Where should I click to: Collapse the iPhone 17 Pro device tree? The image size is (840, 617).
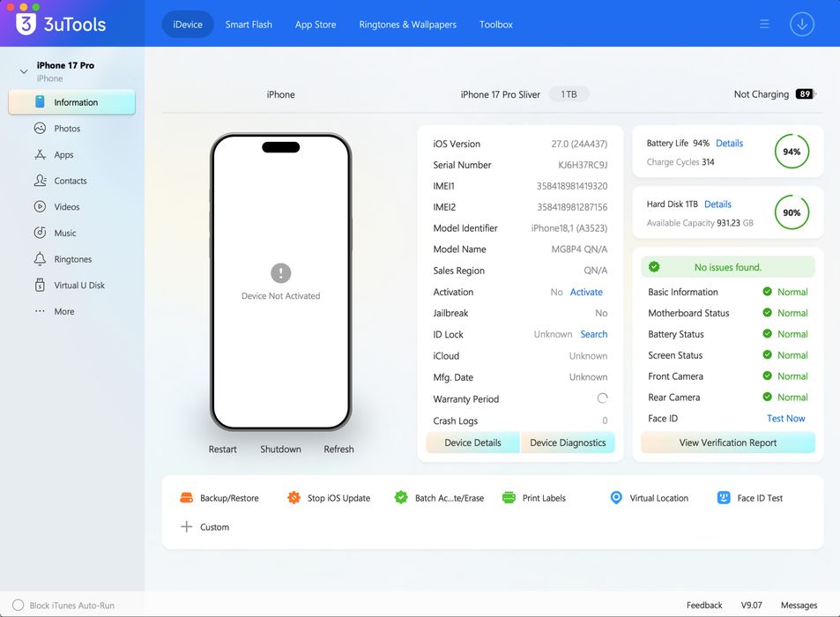pos(24,71)
